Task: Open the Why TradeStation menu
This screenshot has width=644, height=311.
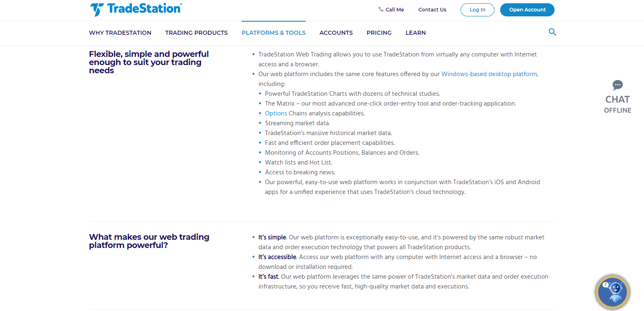Action: (120, 33)
